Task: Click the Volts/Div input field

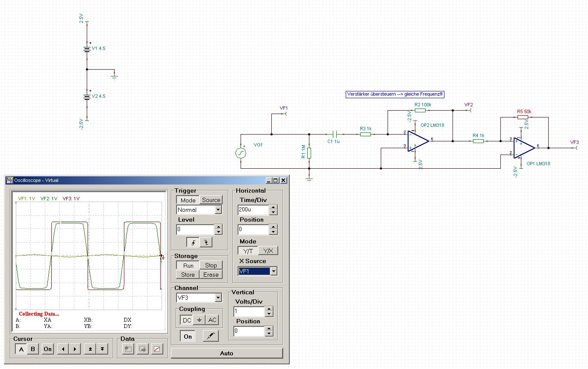Action: (x=248, y=311)
